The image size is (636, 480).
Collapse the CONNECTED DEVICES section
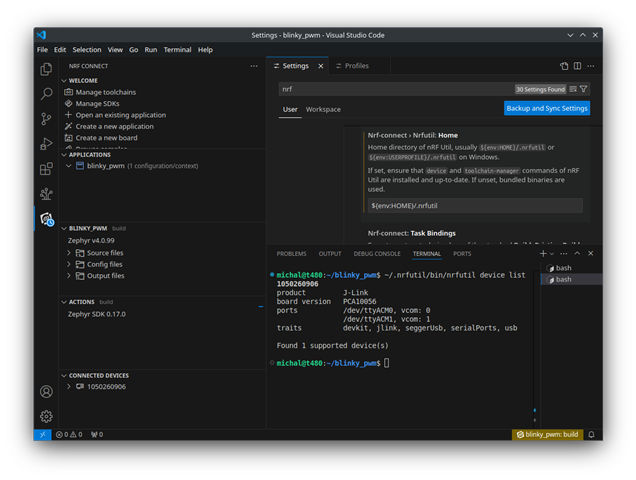[64, 376]
